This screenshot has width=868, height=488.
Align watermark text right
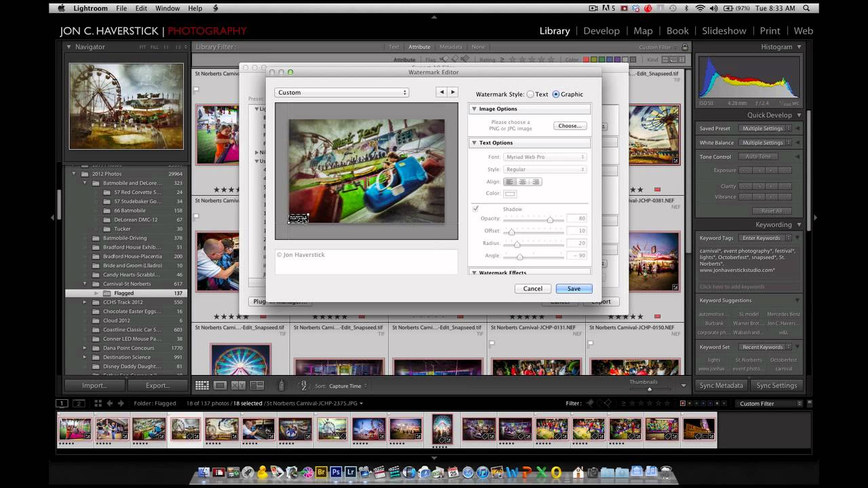[x=535, y=182]
